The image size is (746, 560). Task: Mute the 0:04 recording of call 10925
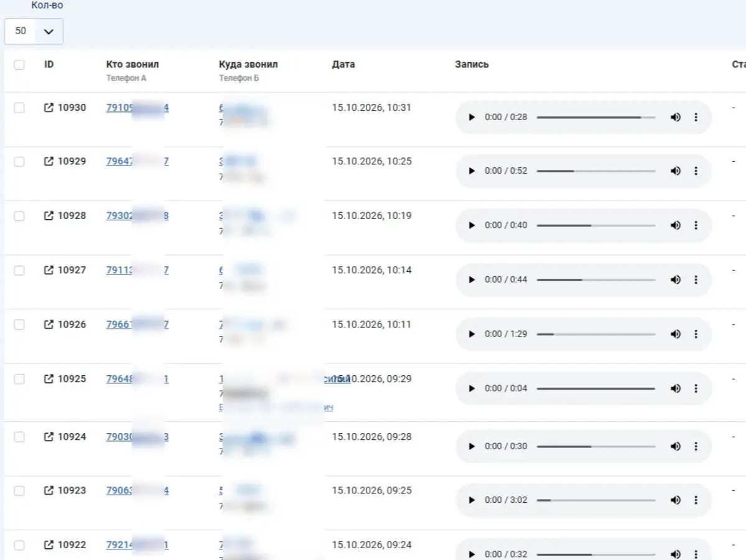coord(676,388)
